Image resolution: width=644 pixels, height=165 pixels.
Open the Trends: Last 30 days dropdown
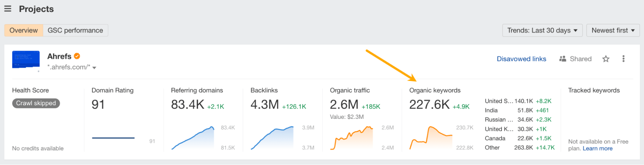[x=542, y=30]
